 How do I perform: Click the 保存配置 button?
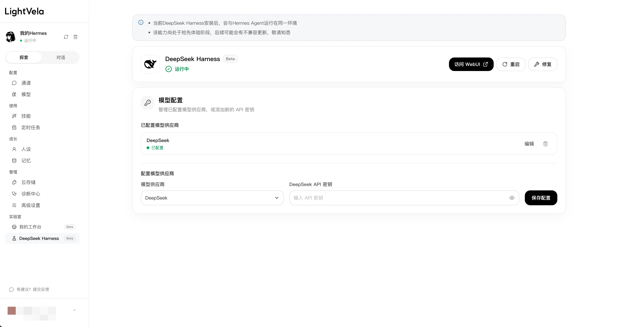pos(541,198)
